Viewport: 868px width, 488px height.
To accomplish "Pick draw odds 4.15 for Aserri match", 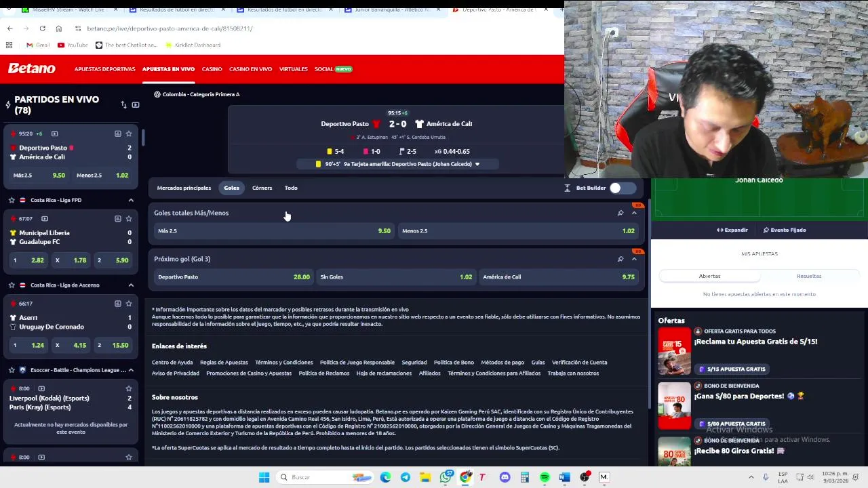I will [71, 345].
